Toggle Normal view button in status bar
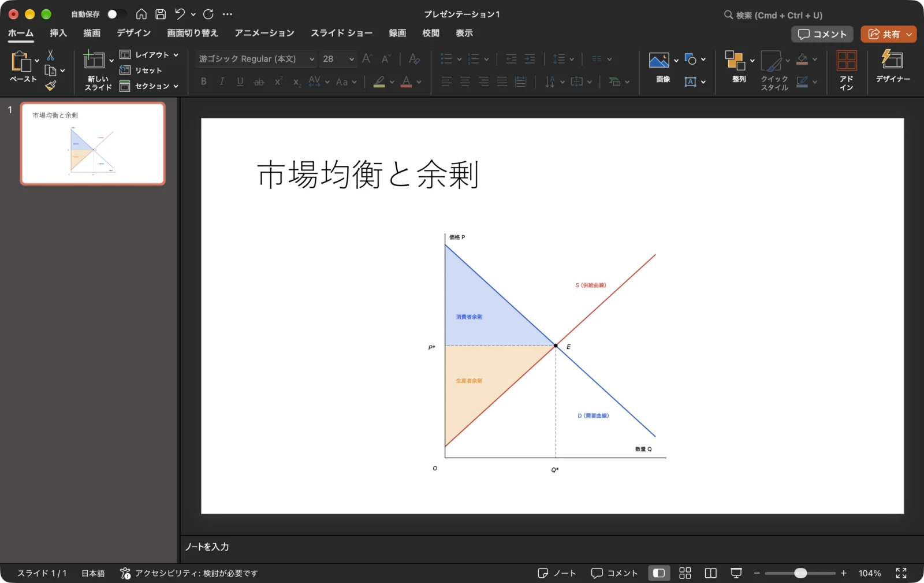924x583 pixels. [659, 573]
